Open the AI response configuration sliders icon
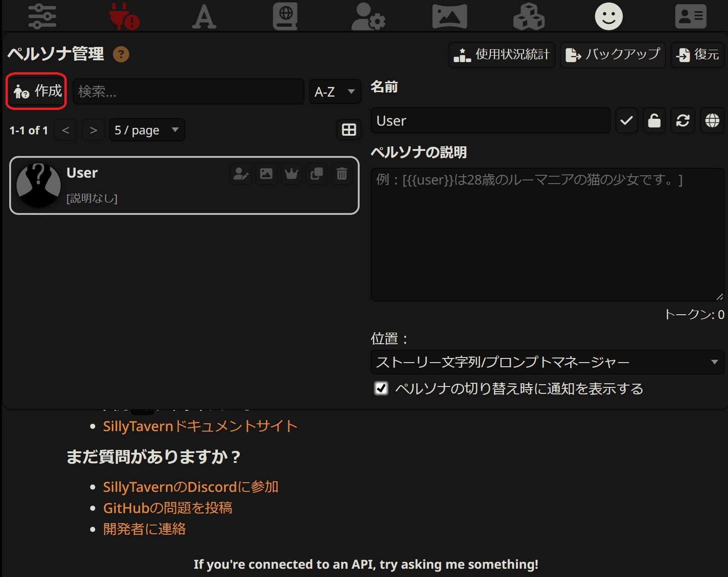 coord(42,17)
